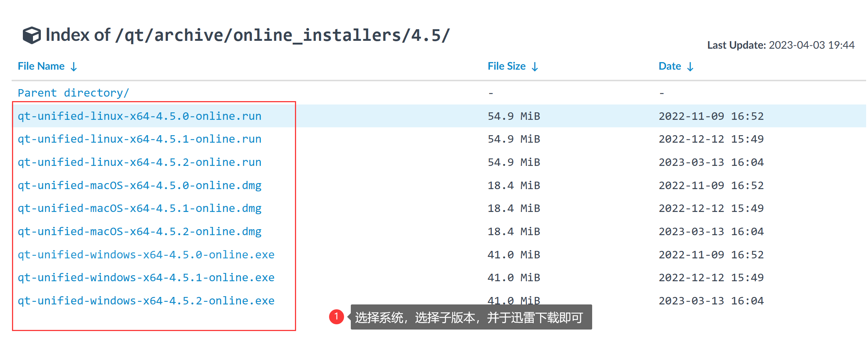Click date 2023-03-13 16:04 in macOS 4.5.2 row
The height and width of the screenshot is (352, 868).
point(711,231)
